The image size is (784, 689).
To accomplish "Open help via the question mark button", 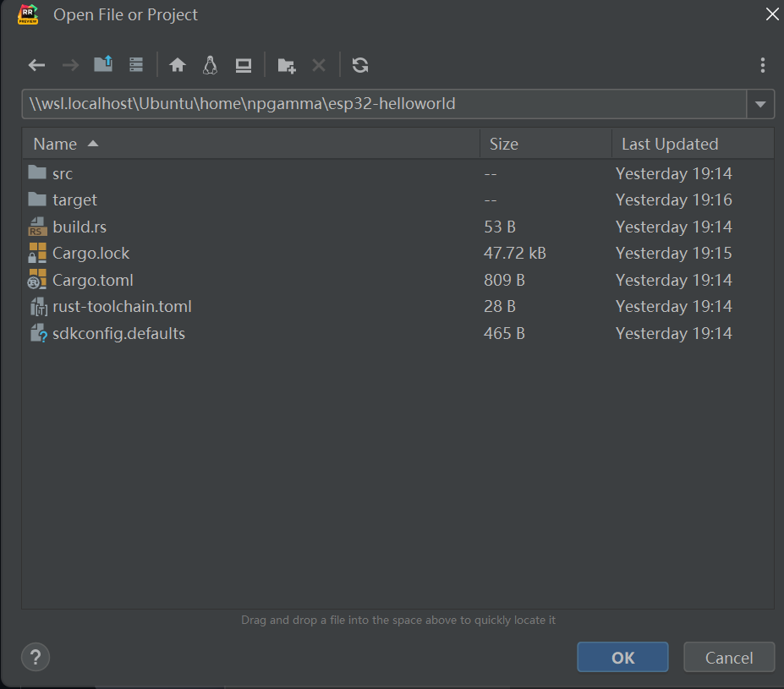I will (35, 657).
